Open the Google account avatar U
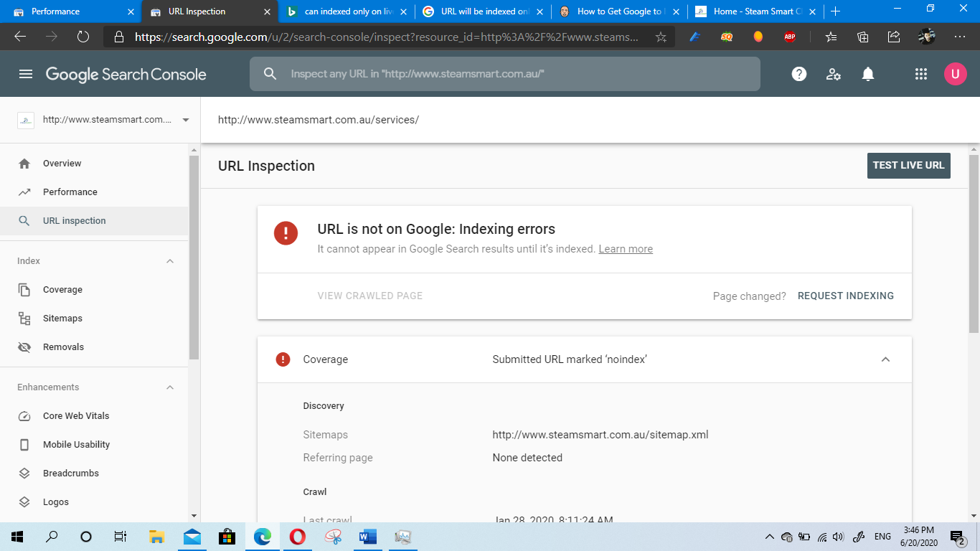The image size is (980, 551). pyautogui.click(x=956, y=74)
